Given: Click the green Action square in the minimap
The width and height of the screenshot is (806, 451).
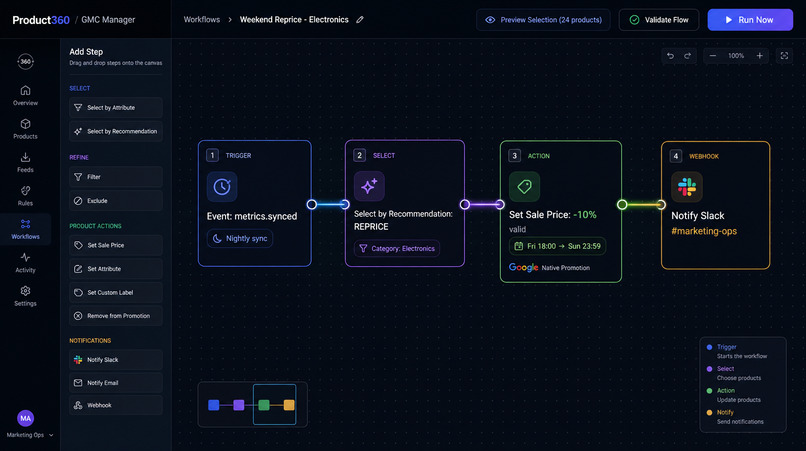Looking at the screenshot, I should [264, 405].
